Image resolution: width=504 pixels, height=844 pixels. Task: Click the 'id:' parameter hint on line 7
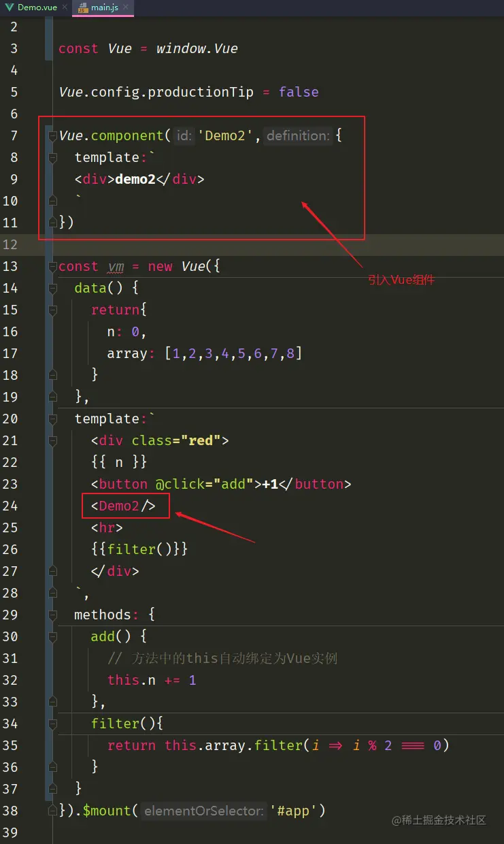point(184,136)
